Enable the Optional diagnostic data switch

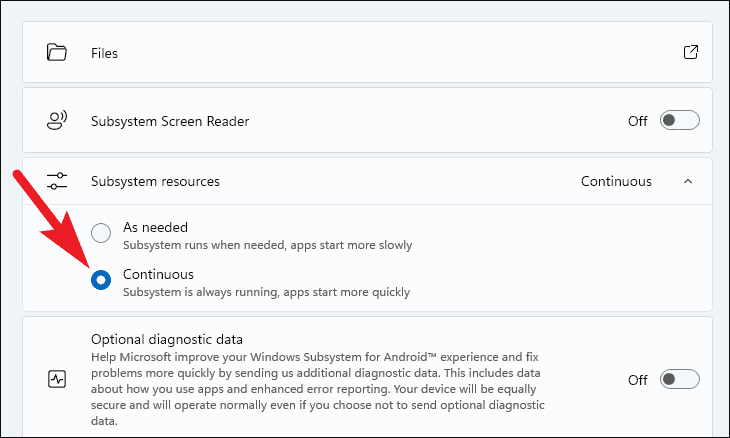(x=680, y=380)
